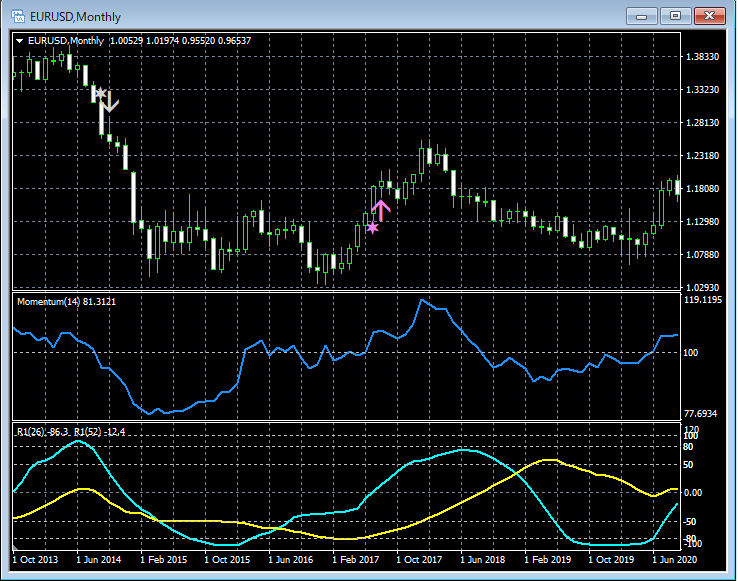Close the EURUSD,Monthly chart window
The height and width of the screenshot is (581, 738).
709,15
